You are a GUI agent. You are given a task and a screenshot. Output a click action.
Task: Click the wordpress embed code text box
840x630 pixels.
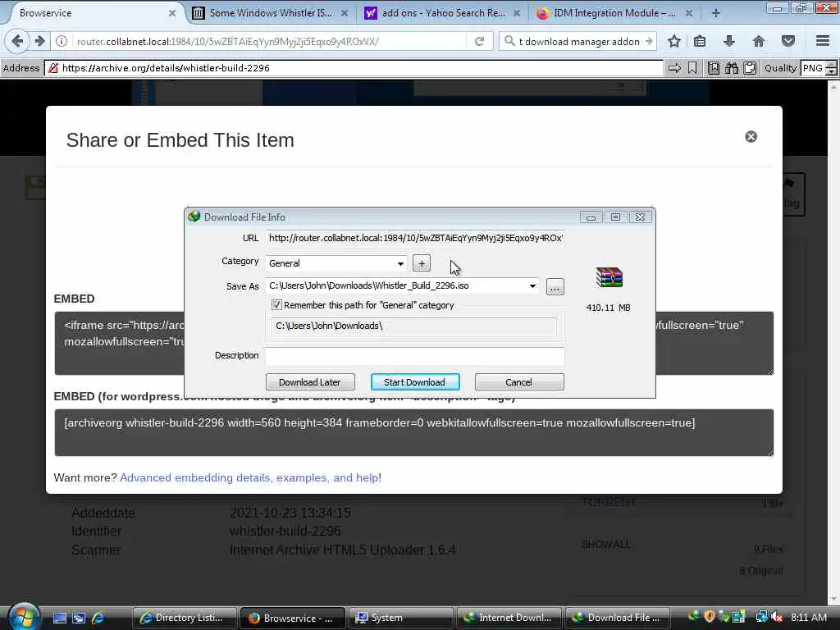pyautogui.click(x=413, y=432)
